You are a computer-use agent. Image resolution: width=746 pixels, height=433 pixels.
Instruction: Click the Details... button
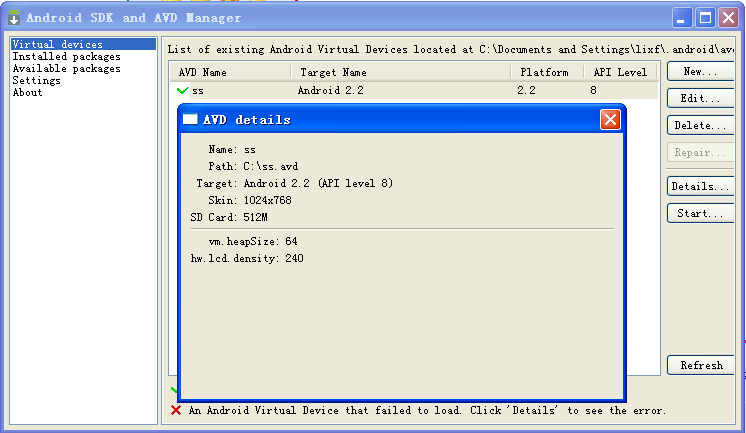click(700, 187)
